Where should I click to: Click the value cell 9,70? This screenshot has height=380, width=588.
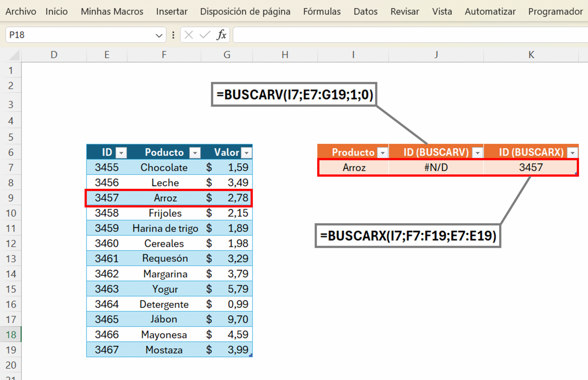(227, 319)
